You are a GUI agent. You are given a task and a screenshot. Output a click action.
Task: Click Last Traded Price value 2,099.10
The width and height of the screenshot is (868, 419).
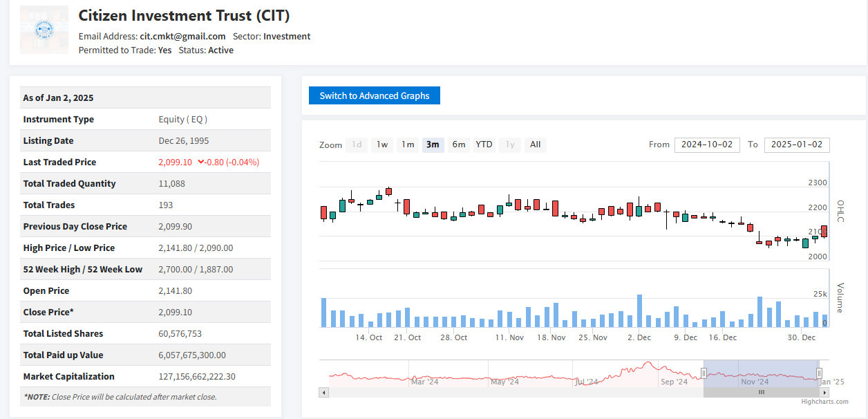pos(176,162)
